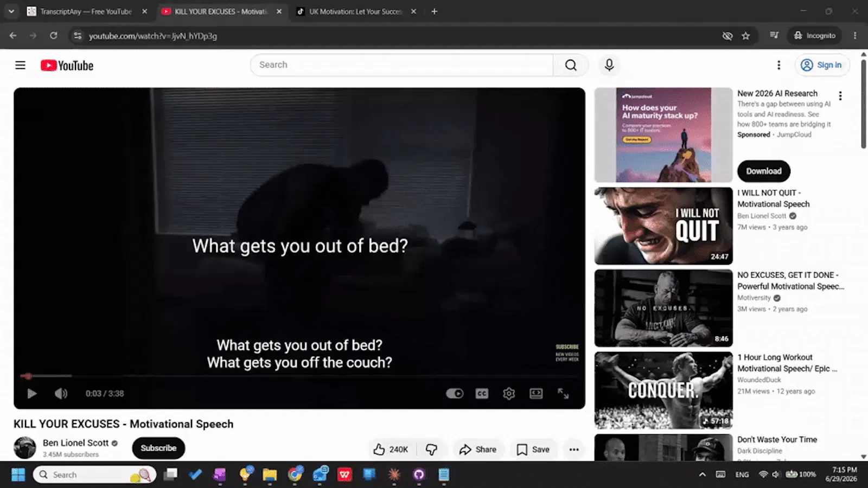Reload the current page

[53, 36]
